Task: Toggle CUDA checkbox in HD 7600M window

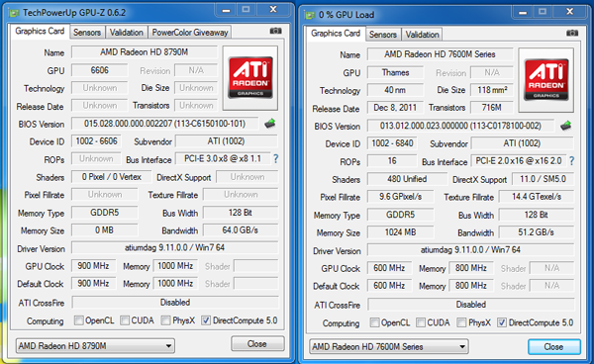Action: (421, 322)
